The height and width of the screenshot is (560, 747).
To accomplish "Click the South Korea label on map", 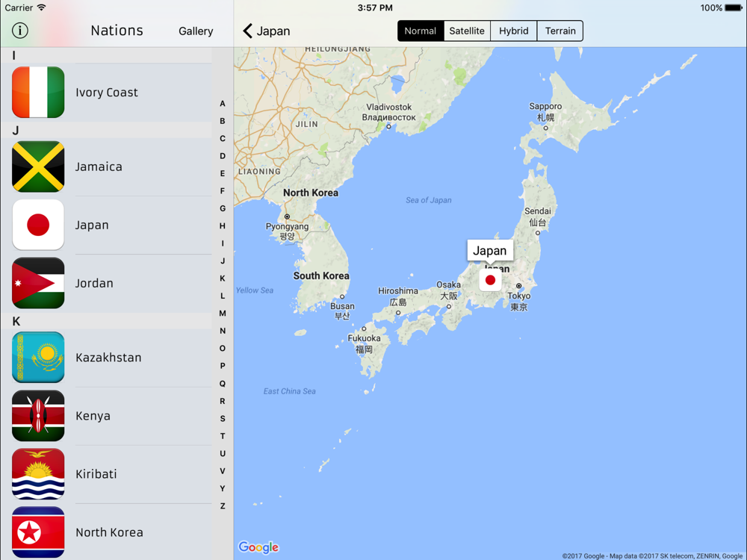I will pos(321,276).
